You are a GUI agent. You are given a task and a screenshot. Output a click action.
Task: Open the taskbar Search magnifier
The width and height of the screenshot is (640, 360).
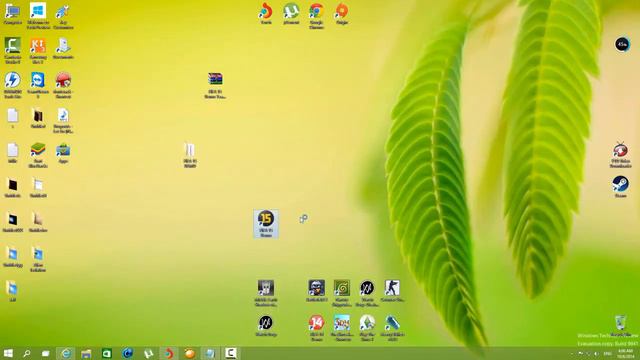[27, 353]
